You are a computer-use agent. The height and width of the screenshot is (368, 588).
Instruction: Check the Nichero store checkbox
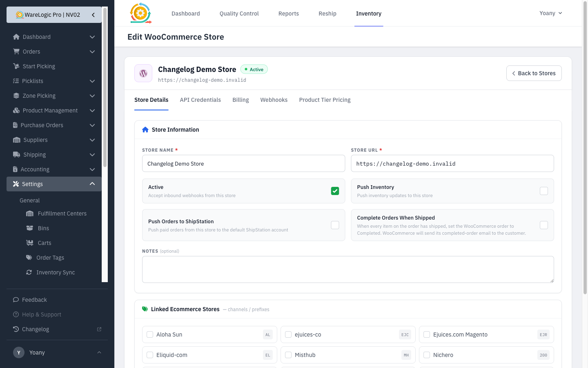(427, 355)
